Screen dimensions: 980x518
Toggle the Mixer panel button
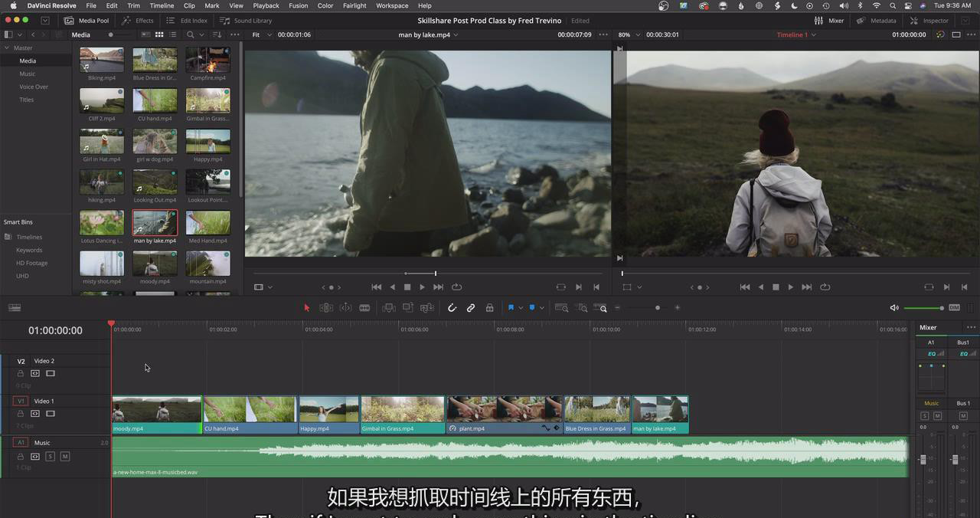(x=829, y=21)
